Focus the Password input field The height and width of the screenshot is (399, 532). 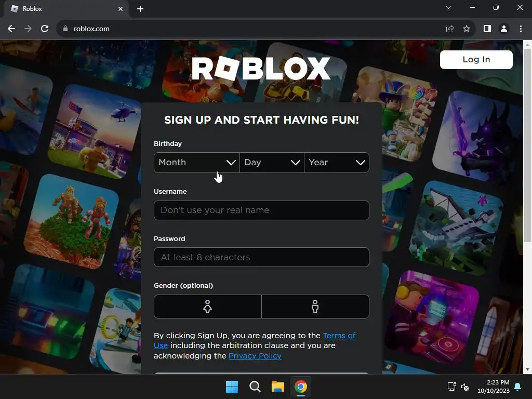coord(261,257)
